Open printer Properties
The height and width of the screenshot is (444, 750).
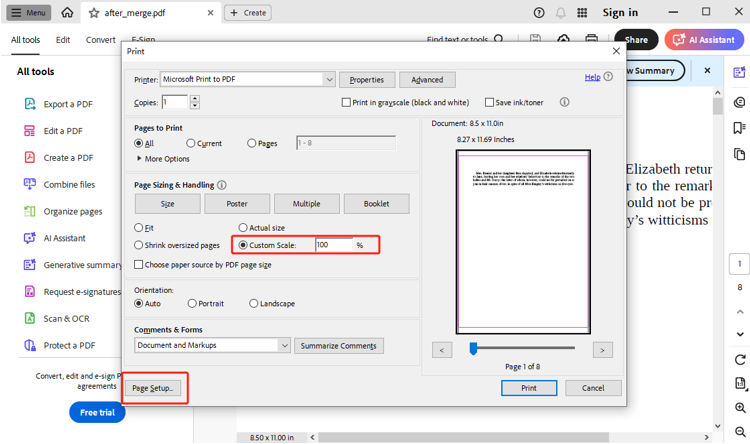[367, 80]
